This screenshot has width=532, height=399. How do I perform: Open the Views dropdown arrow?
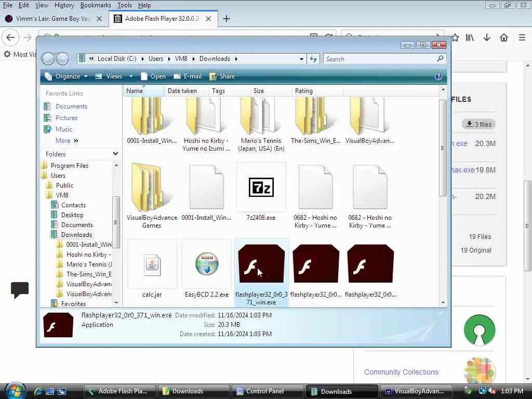[x=131, y=76]
